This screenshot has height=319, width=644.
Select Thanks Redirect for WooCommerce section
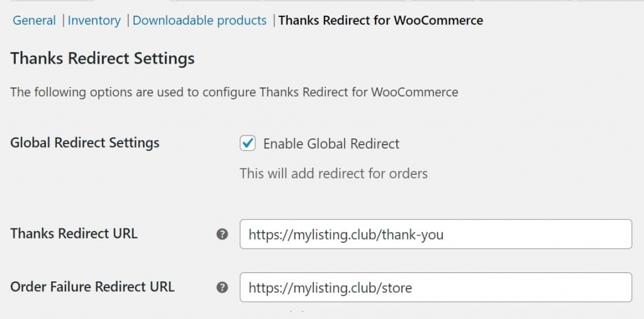380,20
